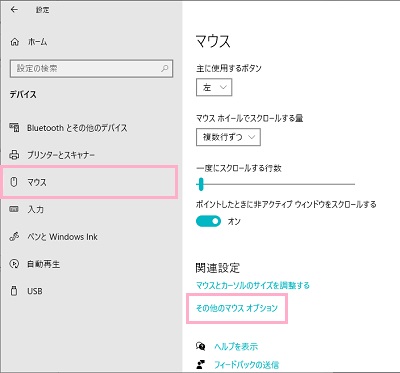Click the feedback person icon
The image size is (400, 373).
click(x=201, y=364)
